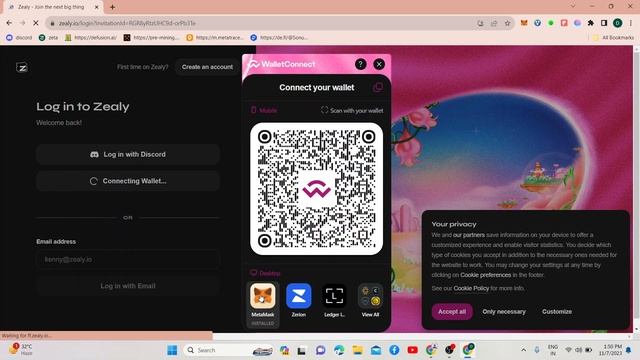Open Microsoft Edge from taskbar

[x=339, y=350]
